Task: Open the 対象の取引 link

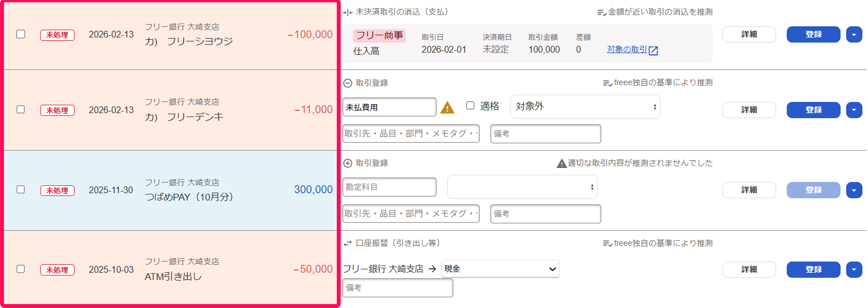Action: pyautogui.click(x=627, y=50)
